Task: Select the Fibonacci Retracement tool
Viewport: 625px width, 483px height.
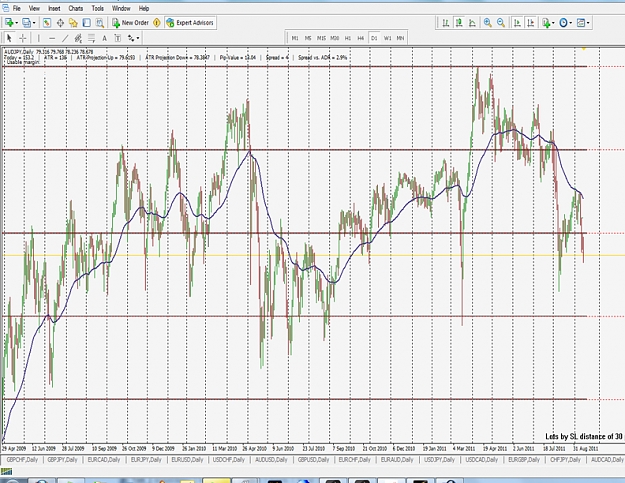Action: click(x=91, y=38)
